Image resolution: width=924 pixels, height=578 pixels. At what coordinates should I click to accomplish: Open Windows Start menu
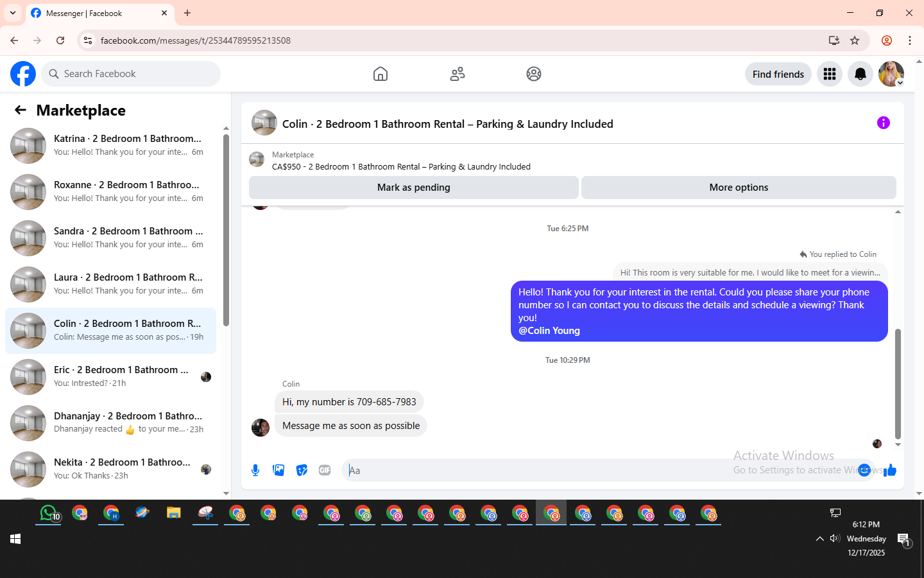(x=15, y=539)
